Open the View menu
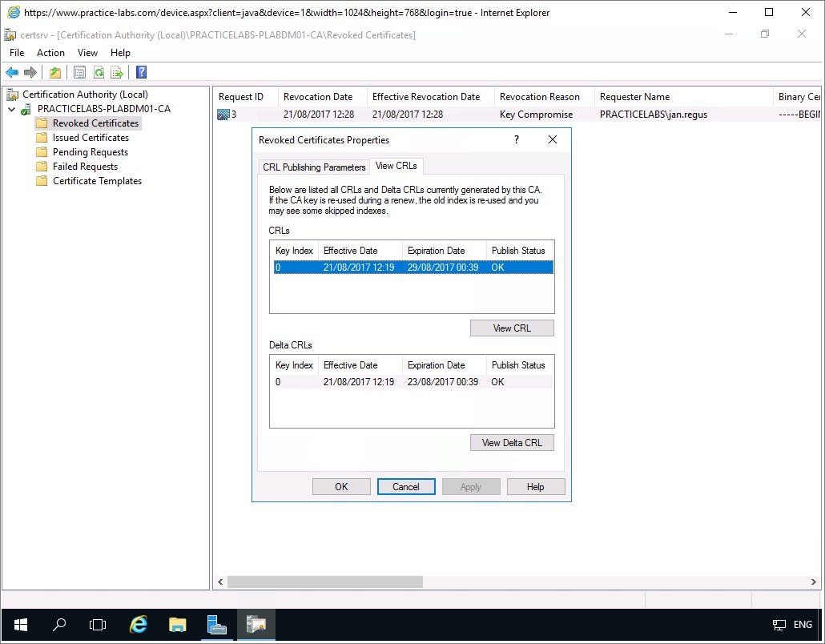This screenshot has width=825, height=644. click(87, 53)
